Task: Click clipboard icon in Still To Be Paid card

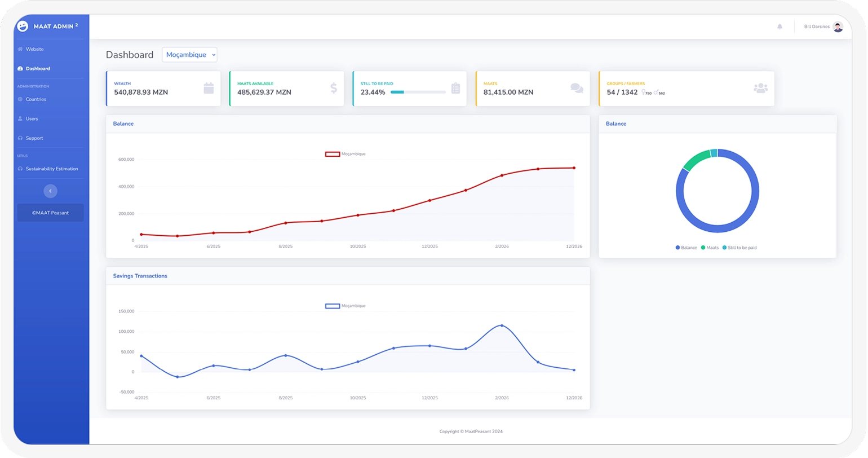Action: [x=456, y=88]
